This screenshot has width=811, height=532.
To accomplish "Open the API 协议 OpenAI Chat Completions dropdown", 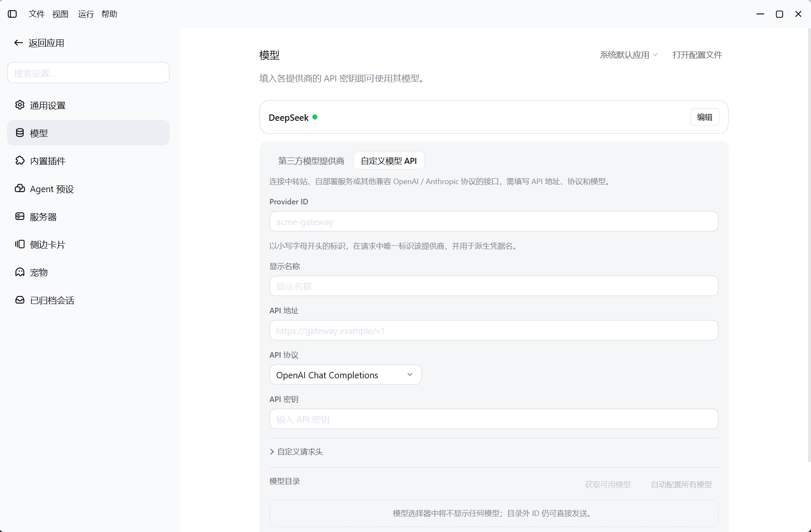I will (345, 375).
